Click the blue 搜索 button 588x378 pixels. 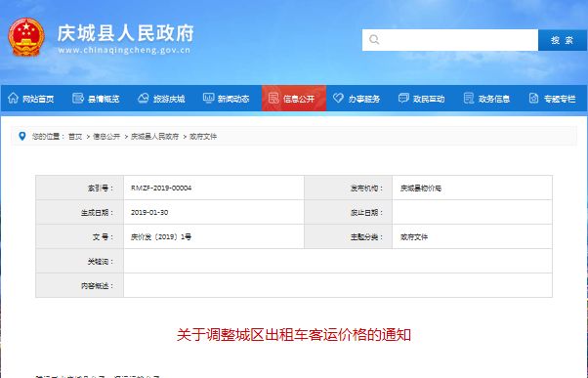563,40
